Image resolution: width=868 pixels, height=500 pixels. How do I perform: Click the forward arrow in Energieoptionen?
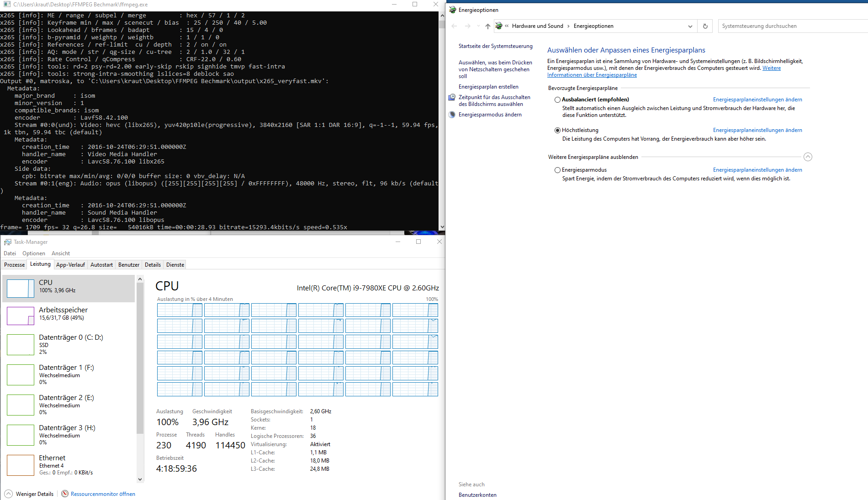click(x=467, y=26)
